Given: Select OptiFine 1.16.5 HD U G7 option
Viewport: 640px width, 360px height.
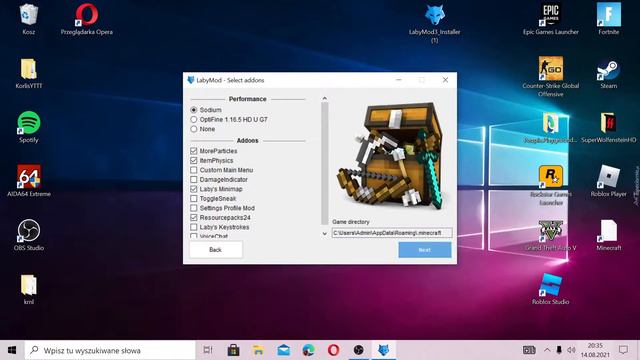Looking at the screenshot, I should pos(193,120).
